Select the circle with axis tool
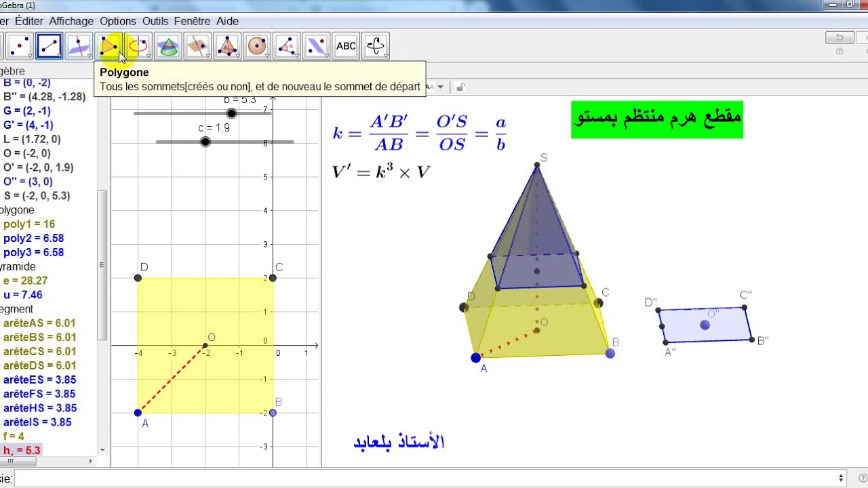 pos(138,46)
